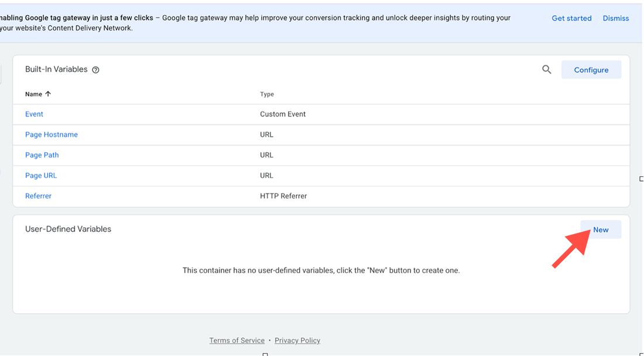Select the Page Path variable
This screenshot has height=356, width=644.
(x=42, y=155)
